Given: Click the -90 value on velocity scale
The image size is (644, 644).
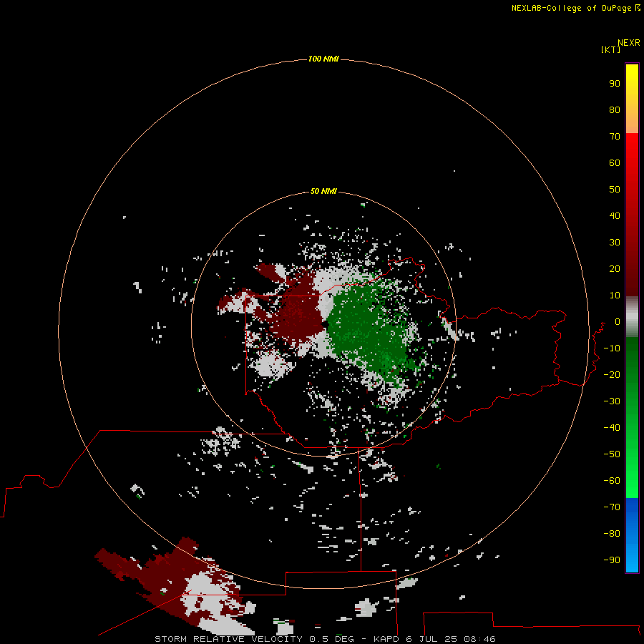Looking at the screenshot, I should pos(612,560).
